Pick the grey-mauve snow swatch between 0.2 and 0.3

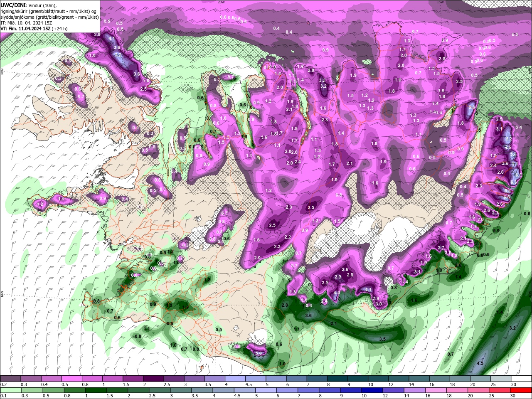pyautogui.click(x=10, y=379)
